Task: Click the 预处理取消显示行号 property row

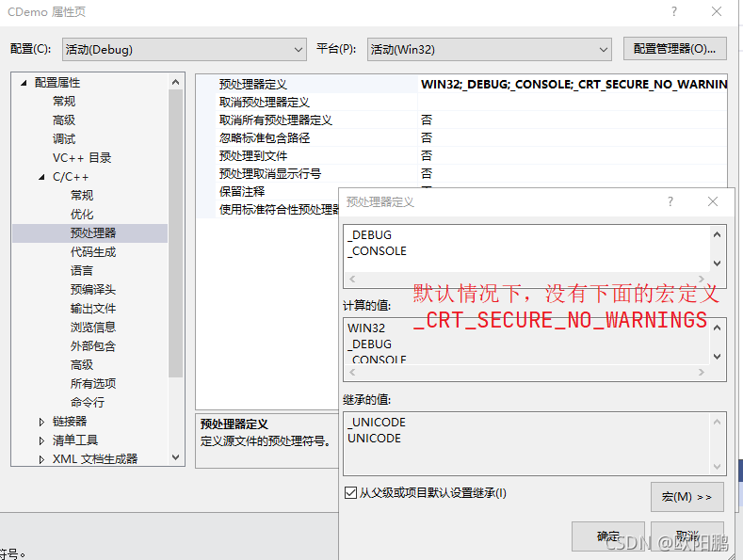Action: 462,173
